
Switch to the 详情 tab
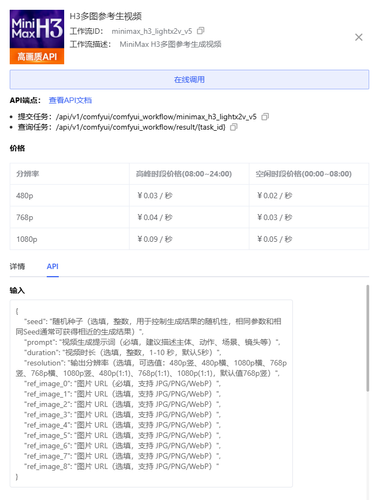tap(17, 266)
